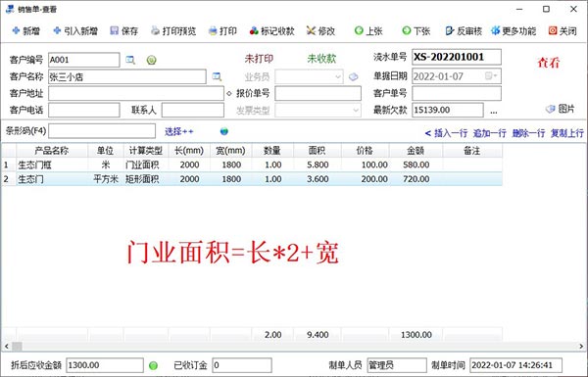
Task: Open the 单据日期 date picker
Action: [x=491, y=76]
